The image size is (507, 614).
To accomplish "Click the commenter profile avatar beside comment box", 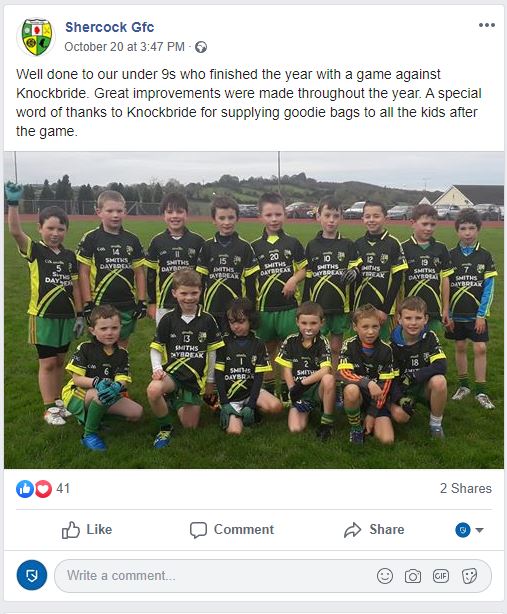I will click(x=32, y=575).
